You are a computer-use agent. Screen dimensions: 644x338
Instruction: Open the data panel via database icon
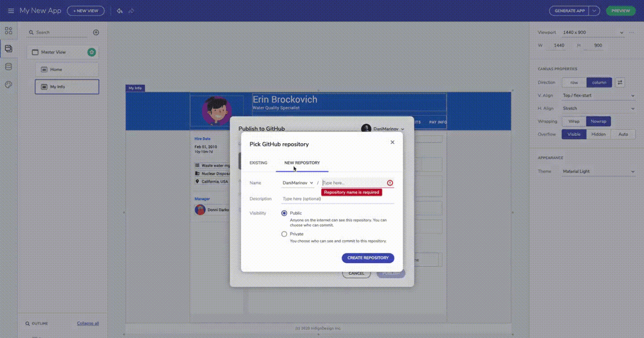[x=8, y=66]
